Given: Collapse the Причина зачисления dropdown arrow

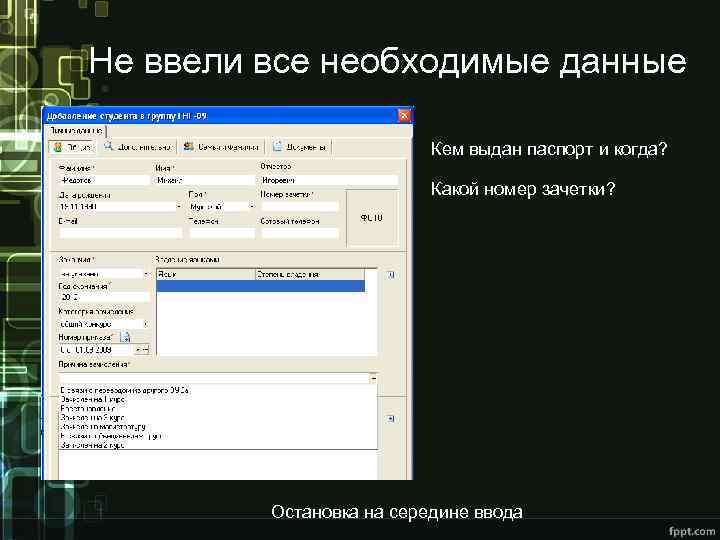Looking at the screenshot, I should tap(373, 378).
